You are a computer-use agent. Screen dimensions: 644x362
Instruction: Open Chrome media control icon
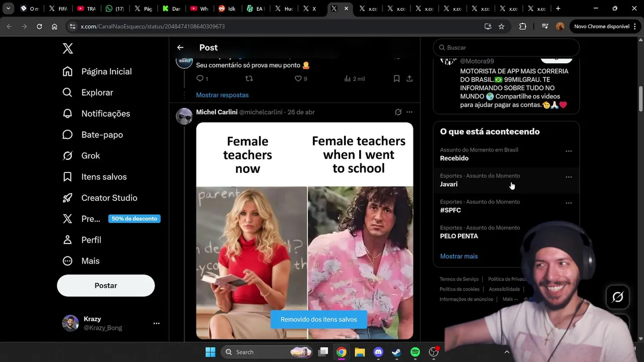pyautogui.click(x=545, y=26)
